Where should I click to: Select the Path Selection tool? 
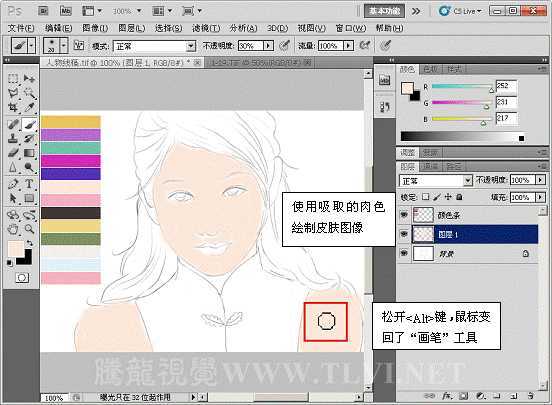click(13, 198)
